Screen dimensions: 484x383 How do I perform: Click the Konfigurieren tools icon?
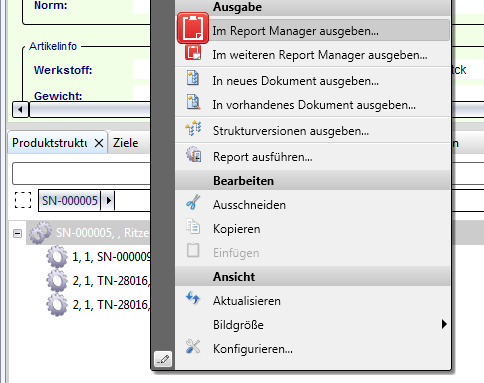(x=193, y=346)
